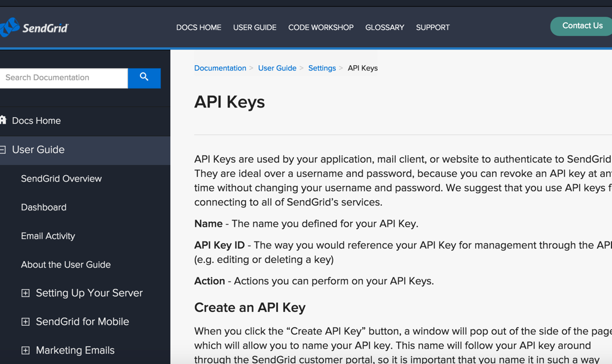The image size is (612, 364).
Task: Open the Setting Up Your Server label
Action: [x=90, y=293]
